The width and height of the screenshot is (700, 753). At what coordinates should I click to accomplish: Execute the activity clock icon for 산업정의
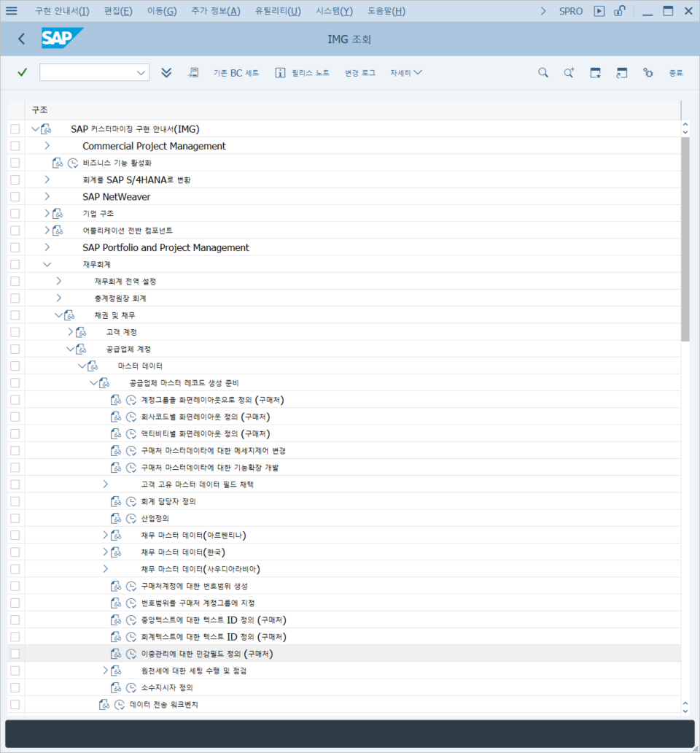[131, 518]
